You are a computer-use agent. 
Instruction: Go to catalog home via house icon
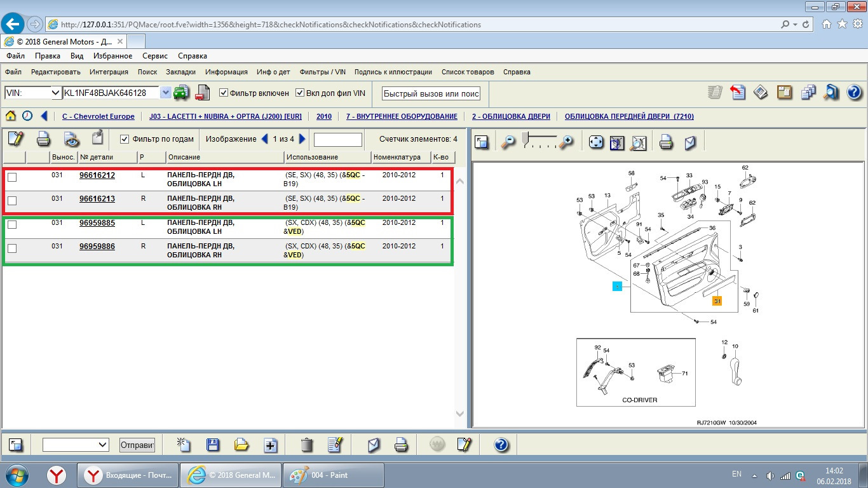[11, 116]
